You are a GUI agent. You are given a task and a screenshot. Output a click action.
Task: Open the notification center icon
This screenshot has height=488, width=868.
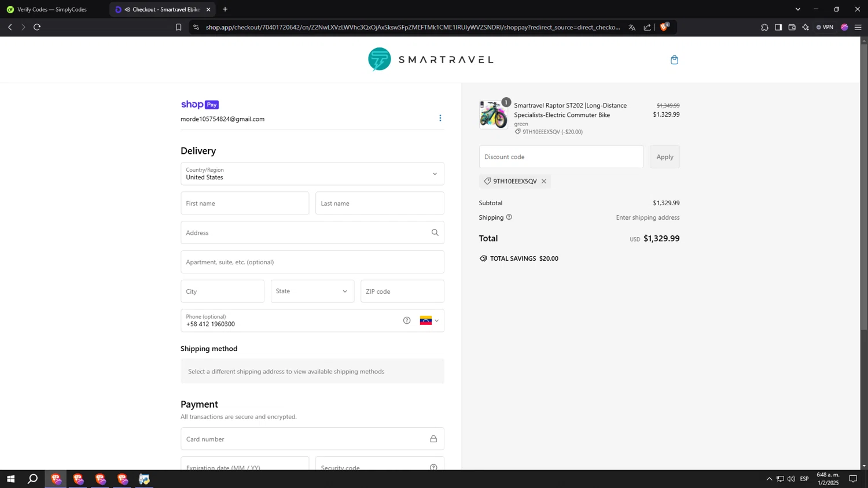[x=853, y=479]
